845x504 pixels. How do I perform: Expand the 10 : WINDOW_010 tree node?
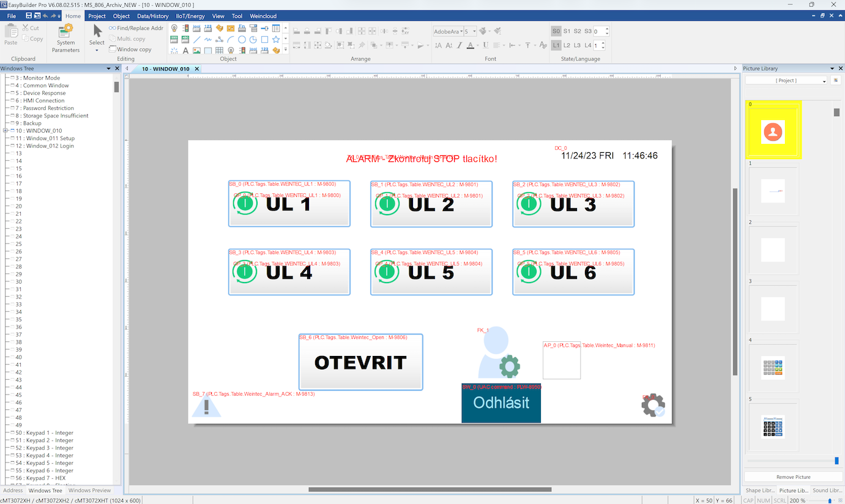pyautogui.click(x=6, y=131)
